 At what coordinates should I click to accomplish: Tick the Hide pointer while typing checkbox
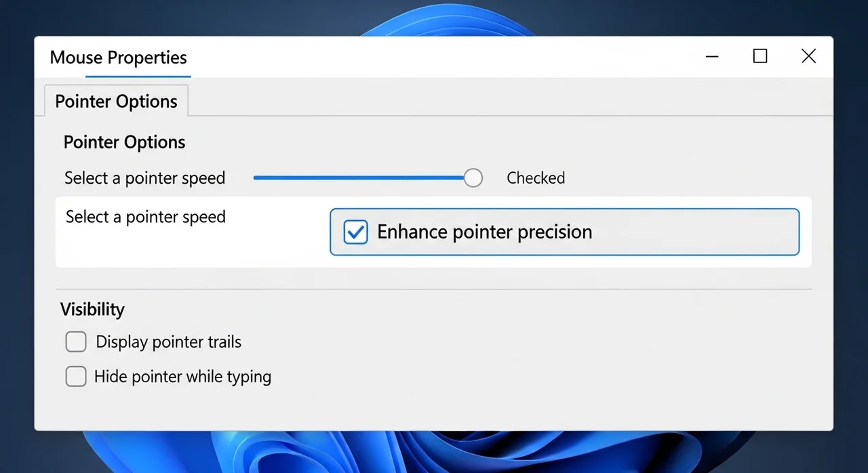point(76,376)
